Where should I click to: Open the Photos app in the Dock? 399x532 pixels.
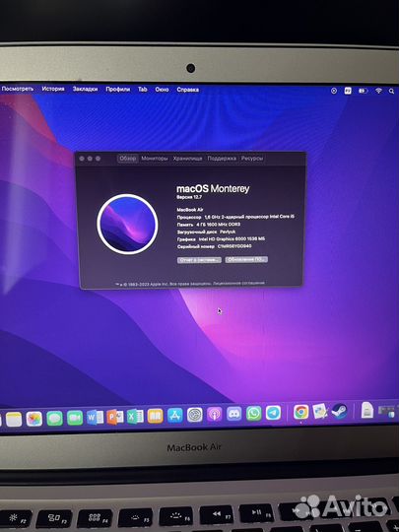tap(34, 419)
